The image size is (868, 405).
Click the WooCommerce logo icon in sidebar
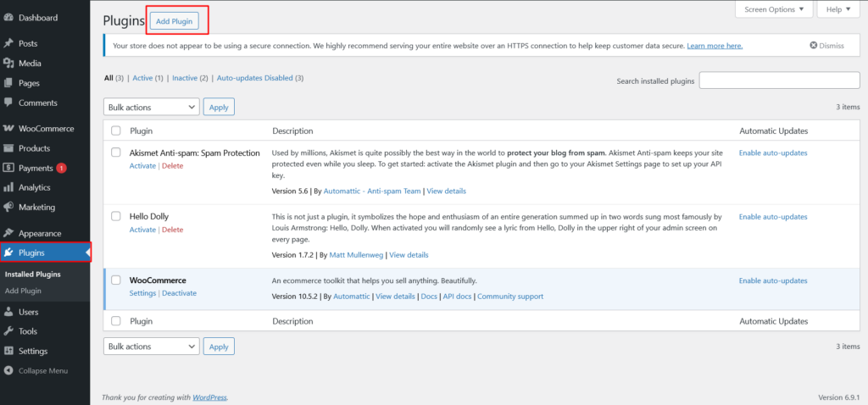tap(8, 129)
